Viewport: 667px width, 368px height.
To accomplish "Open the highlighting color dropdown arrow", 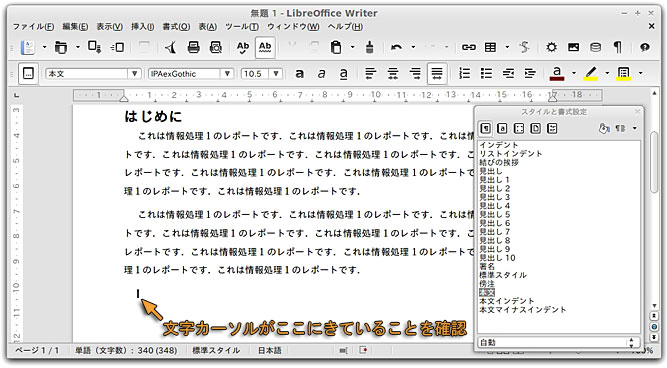I will point(607,73).
